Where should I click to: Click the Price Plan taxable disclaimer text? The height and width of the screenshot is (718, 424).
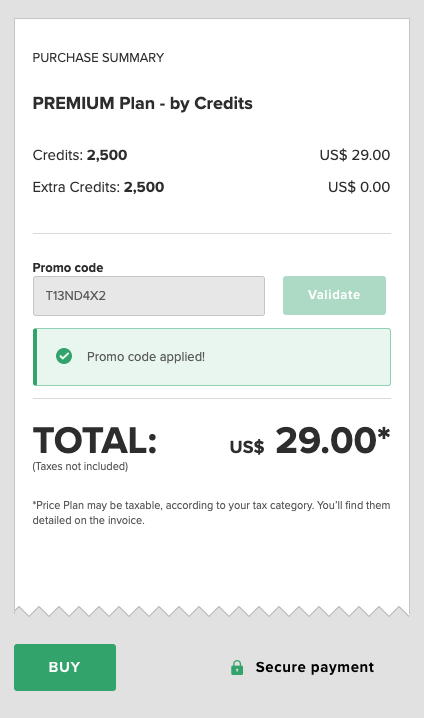212,513
